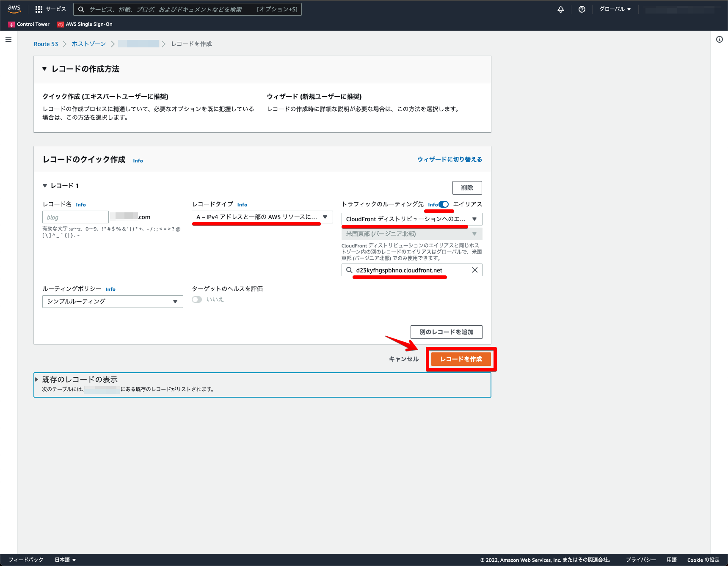728x566 pixels.
Task: Open 用語 link in footer
Action: [x=672, y=560]
